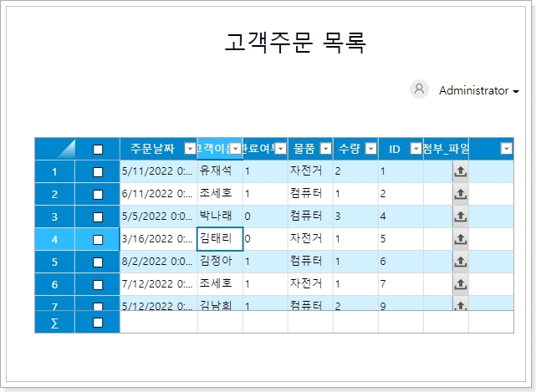Screen dimensions: 536x392
Task: Upload attachment for row 3 박나래
Action: (x=460, y=216)
